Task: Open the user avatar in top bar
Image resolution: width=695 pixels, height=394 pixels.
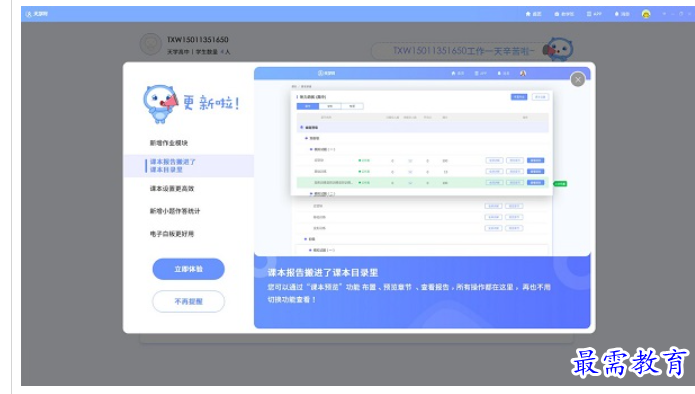Action: click(646, 14)
